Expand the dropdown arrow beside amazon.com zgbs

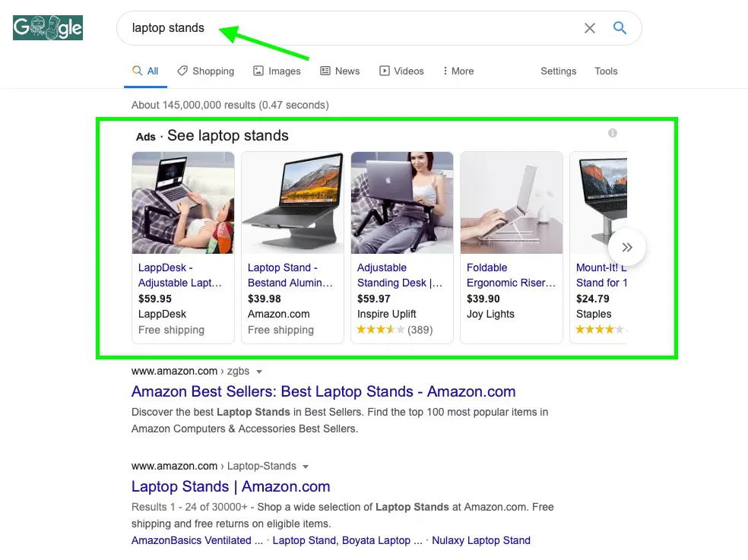[x=259, y=372]
